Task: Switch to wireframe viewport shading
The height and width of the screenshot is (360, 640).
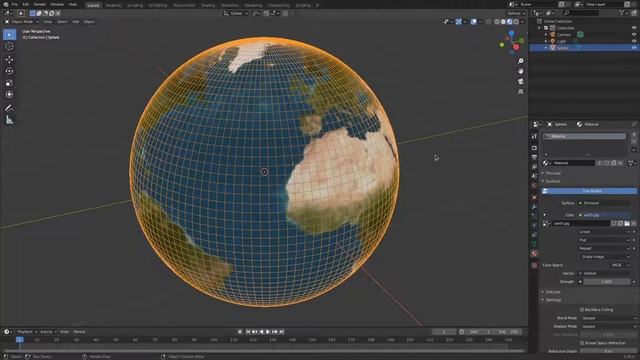Action: [x=497, y=22]
